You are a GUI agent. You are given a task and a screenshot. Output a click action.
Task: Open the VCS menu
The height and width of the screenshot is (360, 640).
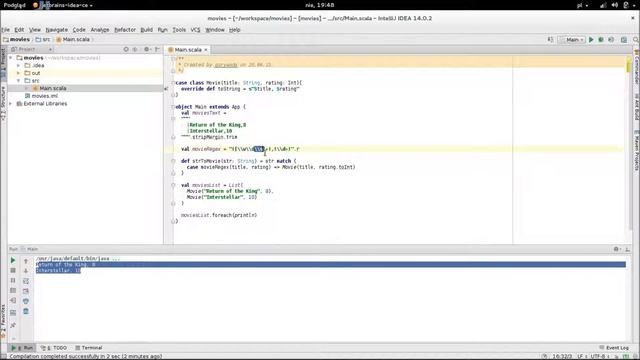tap(196, 30)
